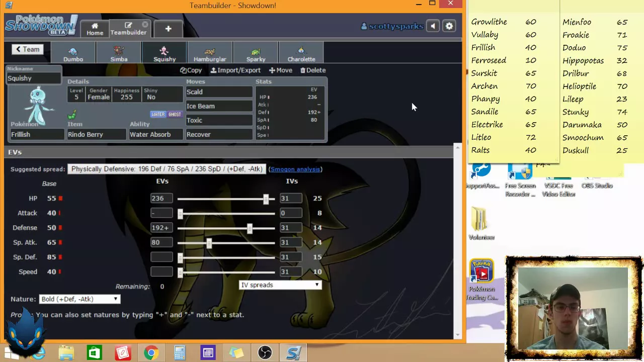
Task: Switch to the Teambuilder tab
Action: [128, 29]
